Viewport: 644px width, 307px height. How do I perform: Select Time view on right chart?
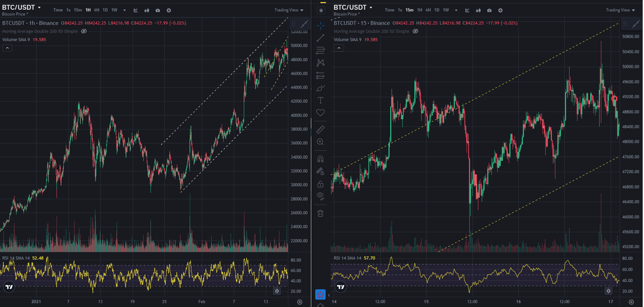point(389,10)
